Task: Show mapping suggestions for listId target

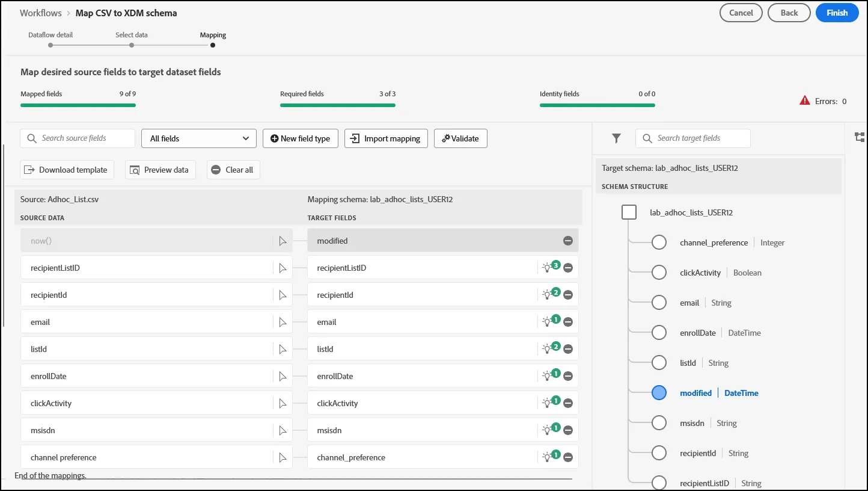Action: point(551,348)
